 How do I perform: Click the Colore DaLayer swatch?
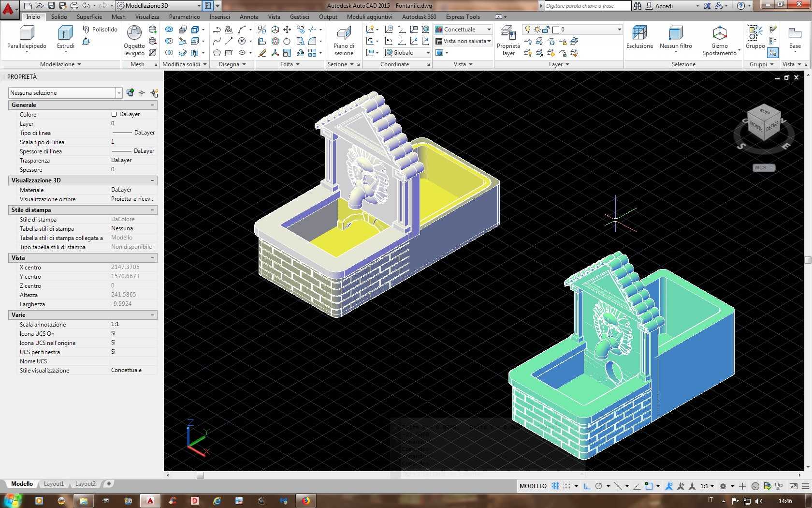(x=114, y=114)
